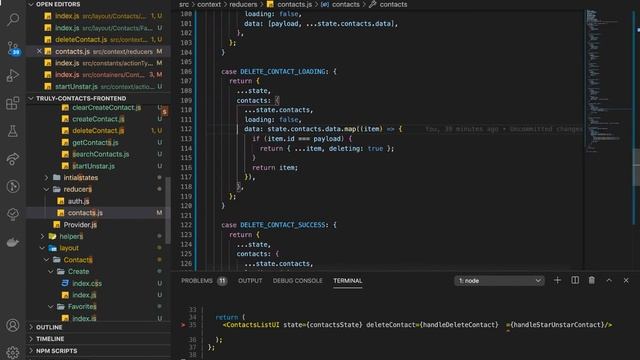The image size is (640, 360).
Task: Click the src breadcrumb segment
Action: coord(184,4)
